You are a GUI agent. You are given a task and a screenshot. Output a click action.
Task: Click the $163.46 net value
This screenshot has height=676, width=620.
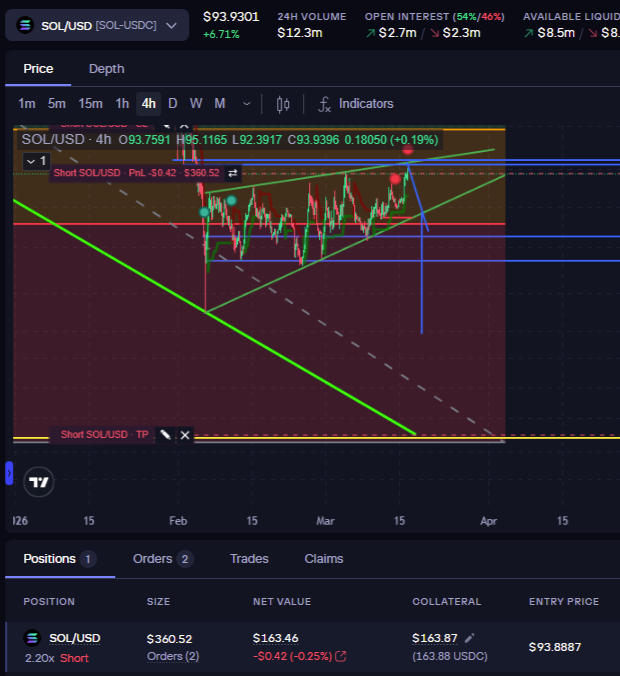pyautogui.click(x=276, y=638)
